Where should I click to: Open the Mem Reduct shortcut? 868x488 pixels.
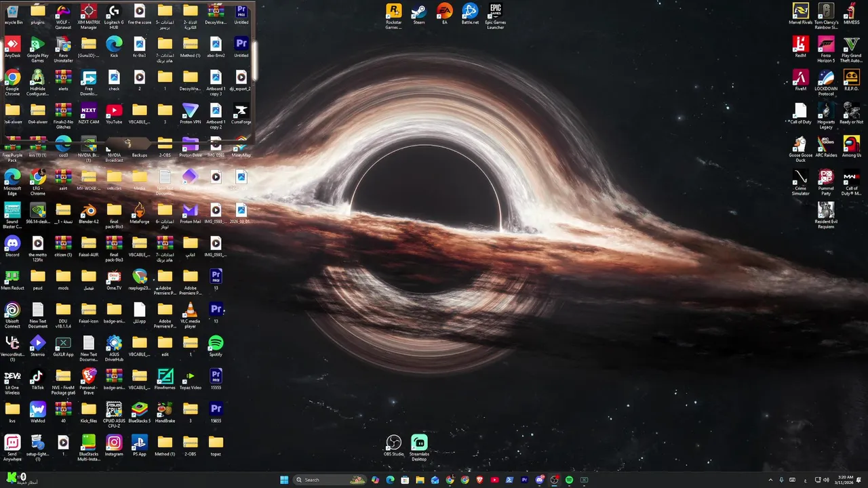pyautogui.click(x=12, y=281)
